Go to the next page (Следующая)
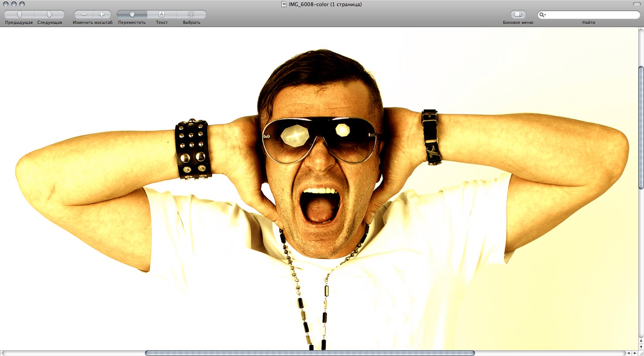This screenshot has height=356, width=644. 49,14
